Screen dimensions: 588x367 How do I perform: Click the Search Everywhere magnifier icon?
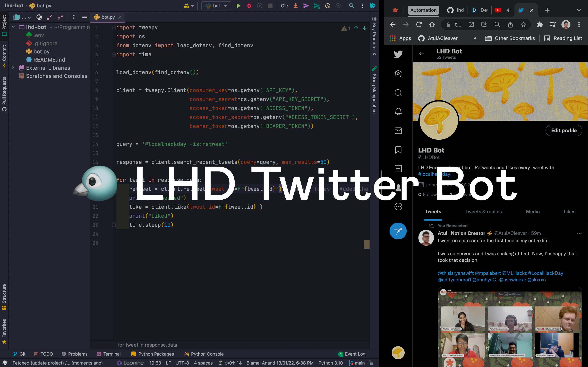pyautogui.click(x=351, y=6)
